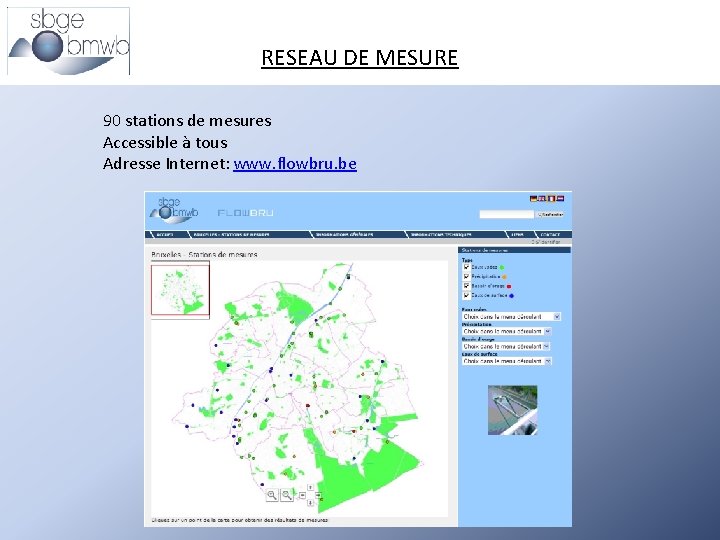The width and height of the screenshot is (720, 540).
Task: Open the Contact menu item
Action: (x=550, y=235)
